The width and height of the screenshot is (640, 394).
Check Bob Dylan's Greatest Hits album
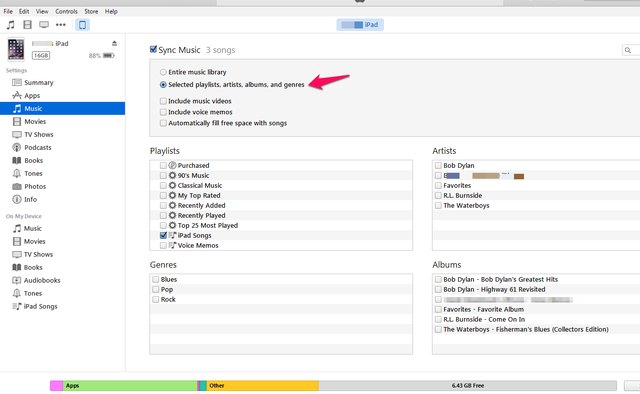point(438,279)
